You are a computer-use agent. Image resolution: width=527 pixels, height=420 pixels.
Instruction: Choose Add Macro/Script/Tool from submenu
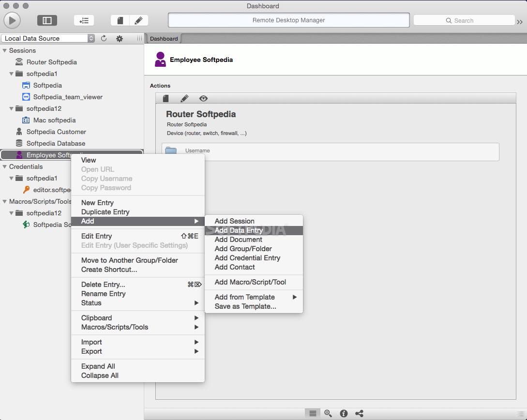(254, 282)
